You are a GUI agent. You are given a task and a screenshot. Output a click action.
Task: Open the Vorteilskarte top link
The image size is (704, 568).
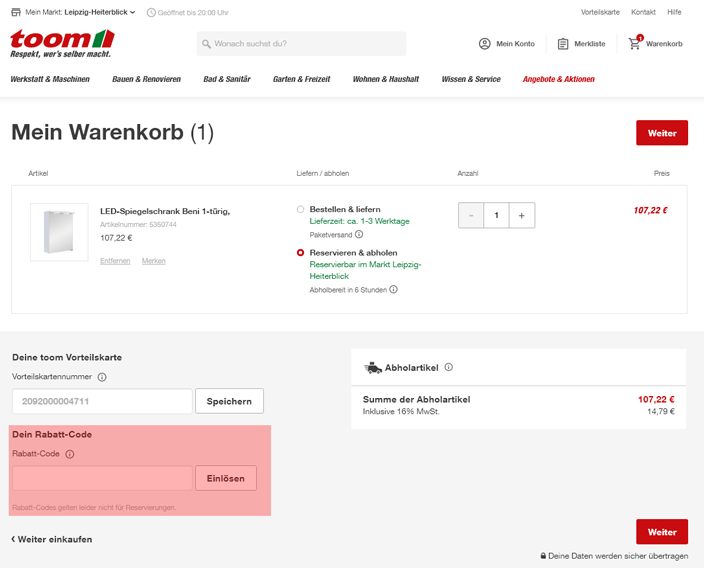600,12
